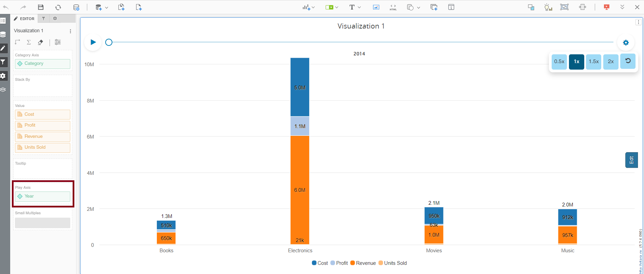Switch to the Filter tab beside Editor
This screenshot has height=274, width=644.
click(x=43, y=19)
